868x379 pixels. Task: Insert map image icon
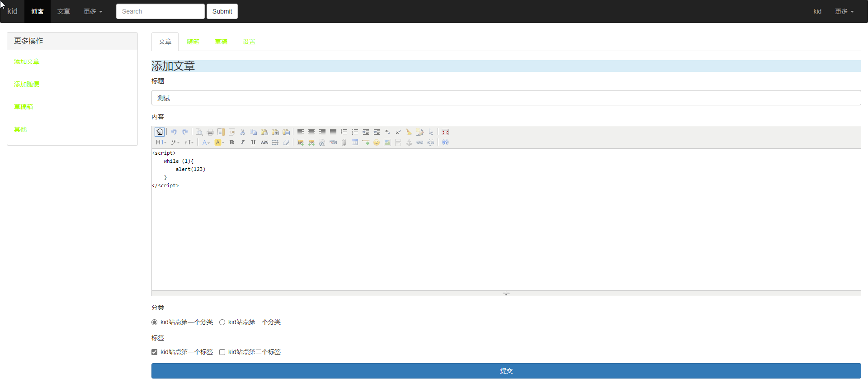[387, 142]
